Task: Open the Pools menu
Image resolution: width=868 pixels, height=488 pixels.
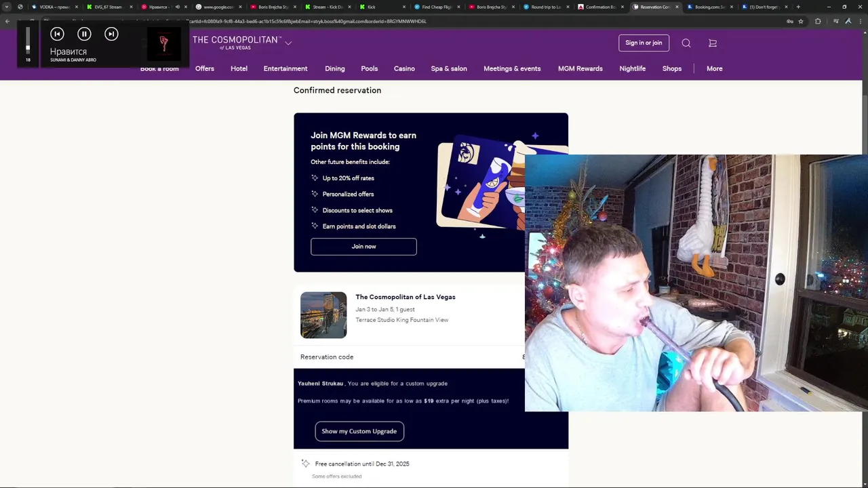Action: 370,68
